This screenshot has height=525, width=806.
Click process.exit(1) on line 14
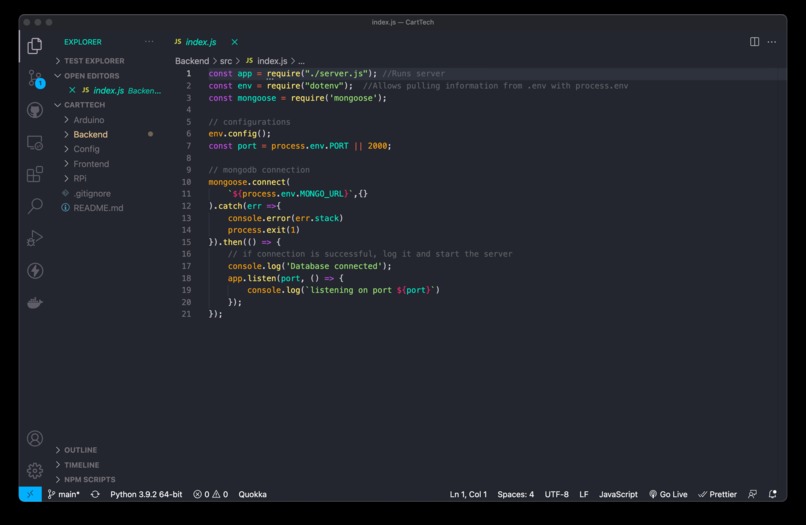pyautogui.click(x=263, y=230)
